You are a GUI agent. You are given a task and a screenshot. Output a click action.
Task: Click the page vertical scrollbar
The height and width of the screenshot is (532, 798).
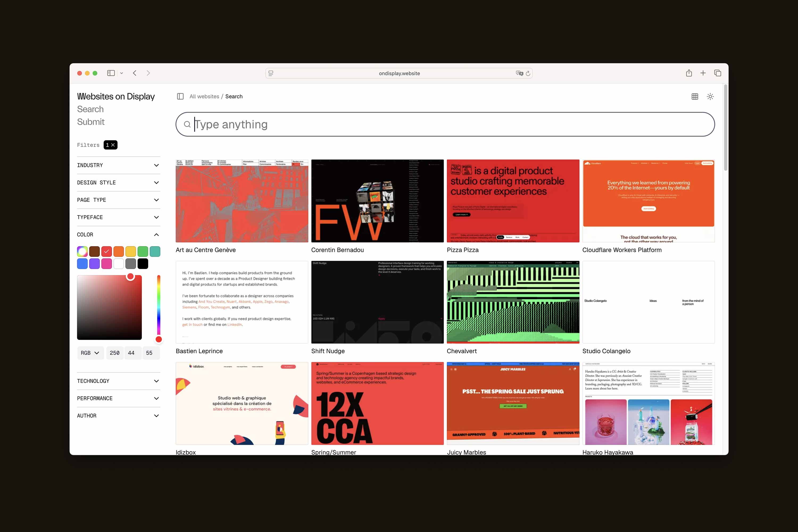click(x=725, y=128)
